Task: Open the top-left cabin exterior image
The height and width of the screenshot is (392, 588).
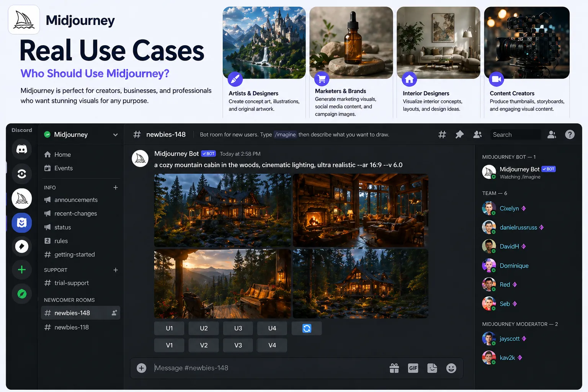Action: click(222, 210)
